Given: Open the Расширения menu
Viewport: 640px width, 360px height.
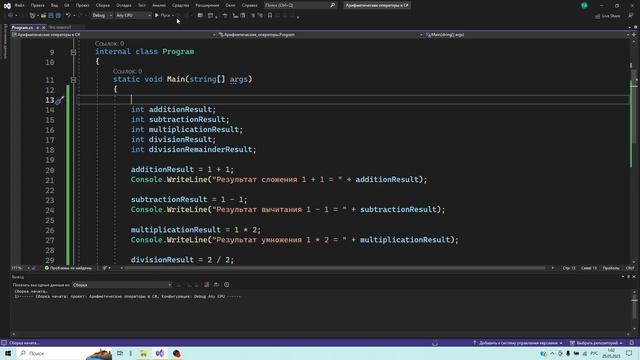Looking at the screenshot, I should click(x=207, y=5).
